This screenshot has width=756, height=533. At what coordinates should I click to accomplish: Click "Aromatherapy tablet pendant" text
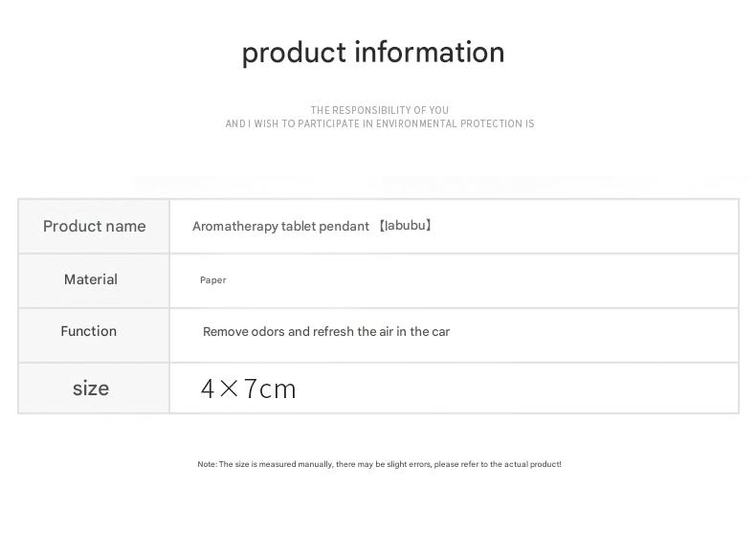click(280, 227)
